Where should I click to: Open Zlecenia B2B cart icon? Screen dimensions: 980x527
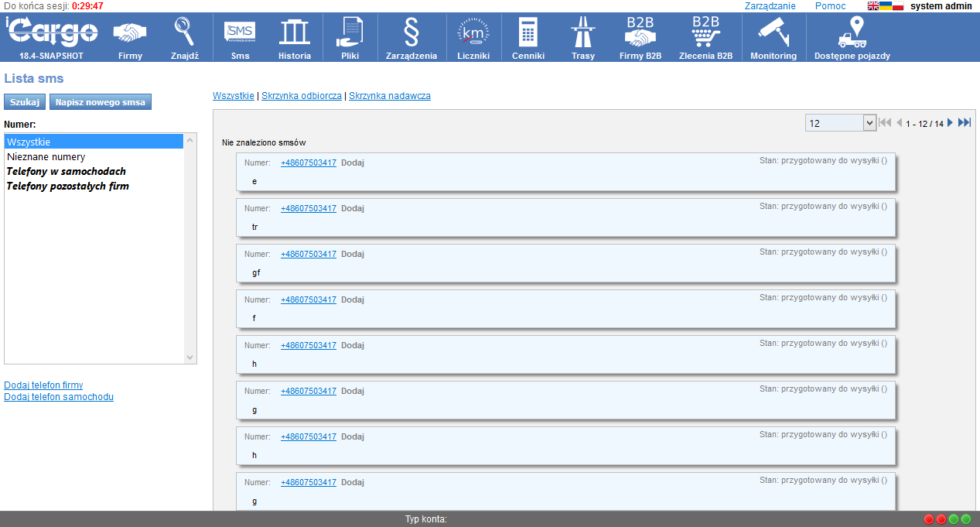click(705, 33)
